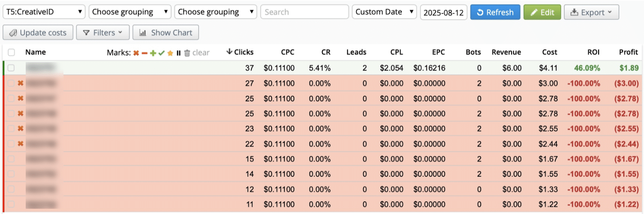644x214 pixels.
Task: Sort the table by Clicks column
Action: [240, 52]
